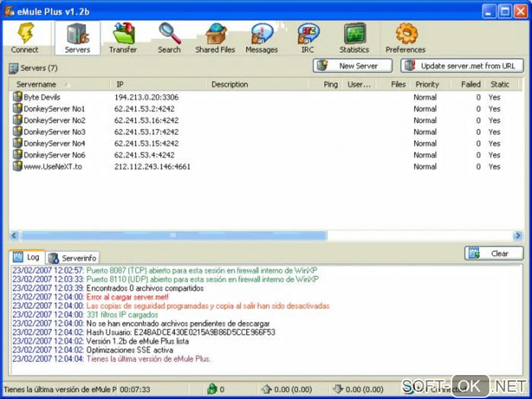Open the Statistics monitor icon
The width and height of the screenshot is (532, 399).
(354, 33)
